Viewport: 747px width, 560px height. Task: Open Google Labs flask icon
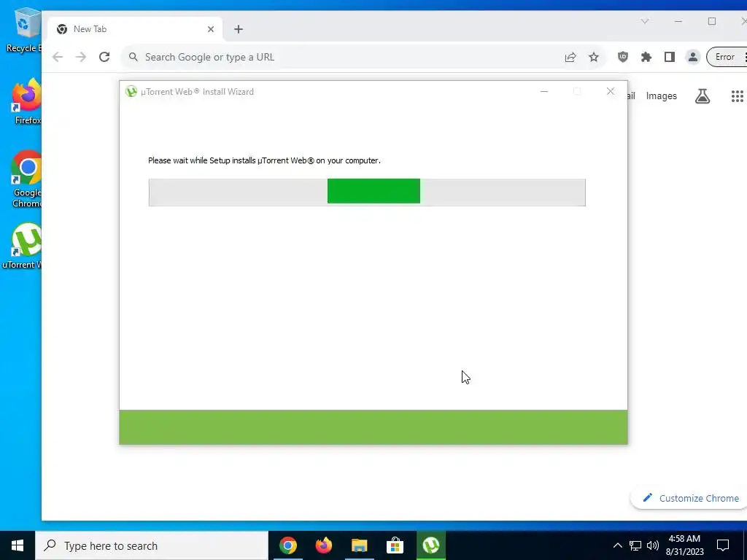(703, 96)
